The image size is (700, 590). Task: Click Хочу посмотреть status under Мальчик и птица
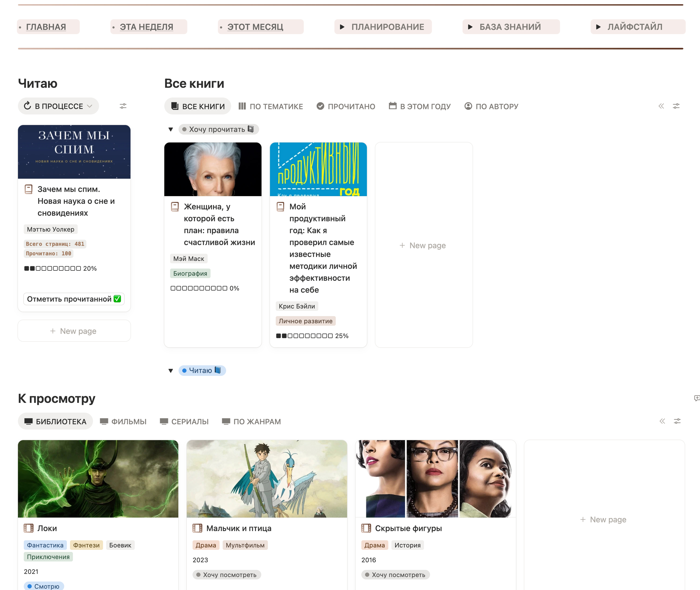(227, 574)
